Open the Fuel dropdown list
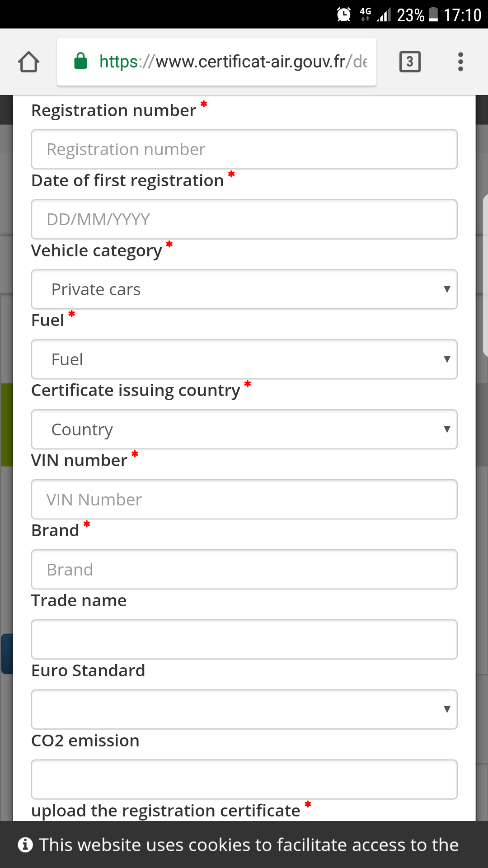Image resolution: width=488 pixels, height=868 pixels. (244, 359)
